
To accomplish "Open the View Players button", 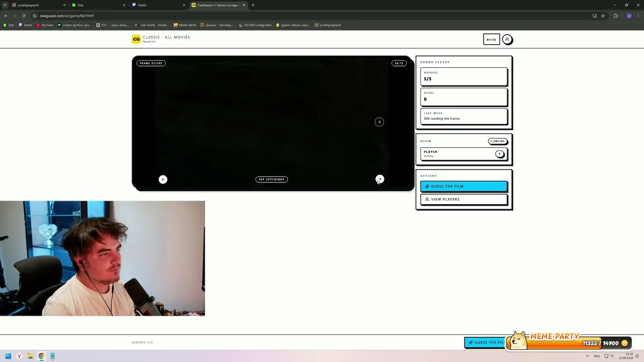I will pos(464,199).
